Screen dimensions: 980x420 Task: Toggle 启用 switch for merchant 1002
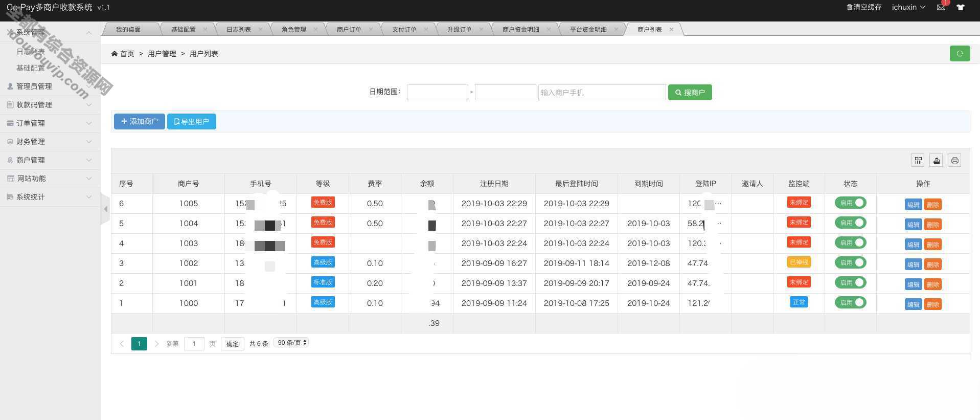coord(850,262)
